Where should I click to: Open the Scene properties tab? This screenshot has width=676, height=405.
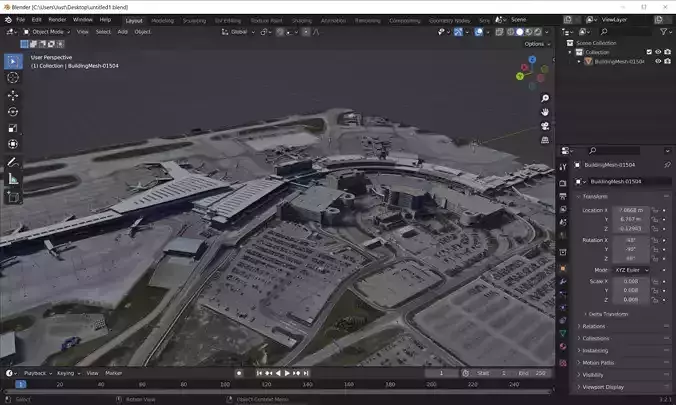pyautogui.click(x=563, y=222)
